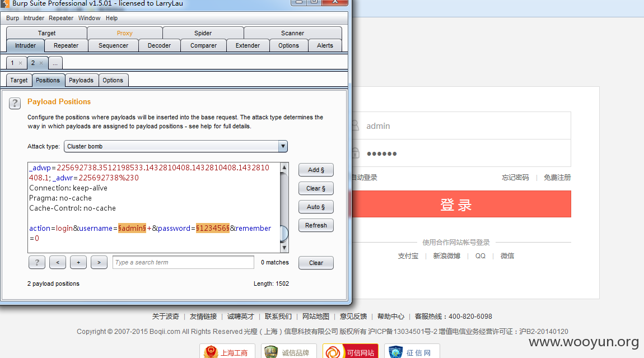Click the 关于波奇 footer link
Screen dimensions: 644x358
pyautogui.click(x=166, y=317)
